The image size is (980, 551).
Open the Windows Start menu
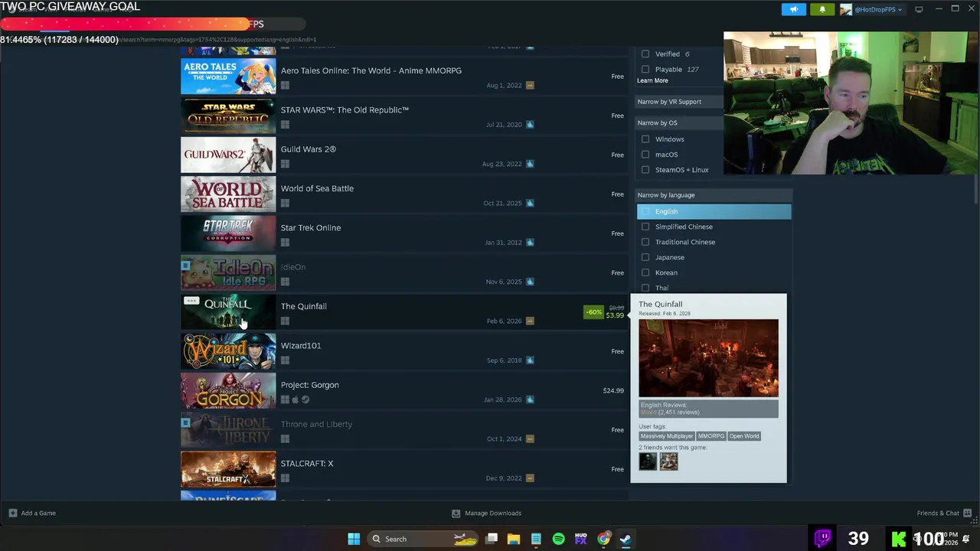354,539
